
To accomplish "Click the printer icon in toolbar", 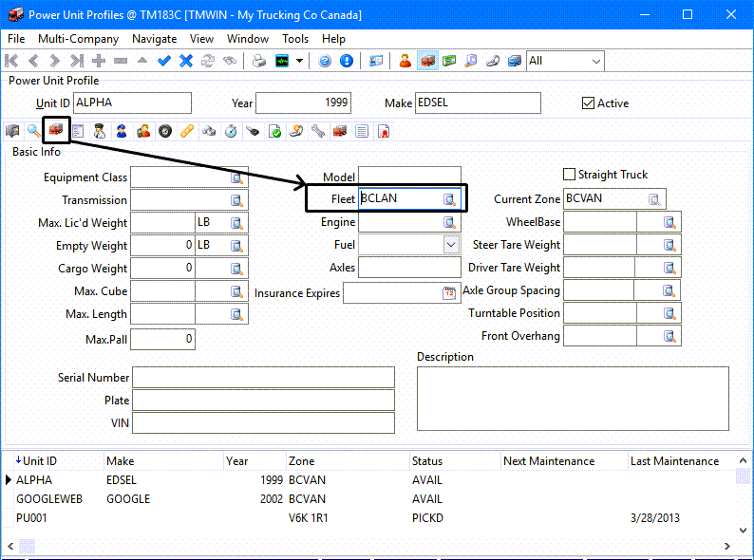I will point(259,61).
